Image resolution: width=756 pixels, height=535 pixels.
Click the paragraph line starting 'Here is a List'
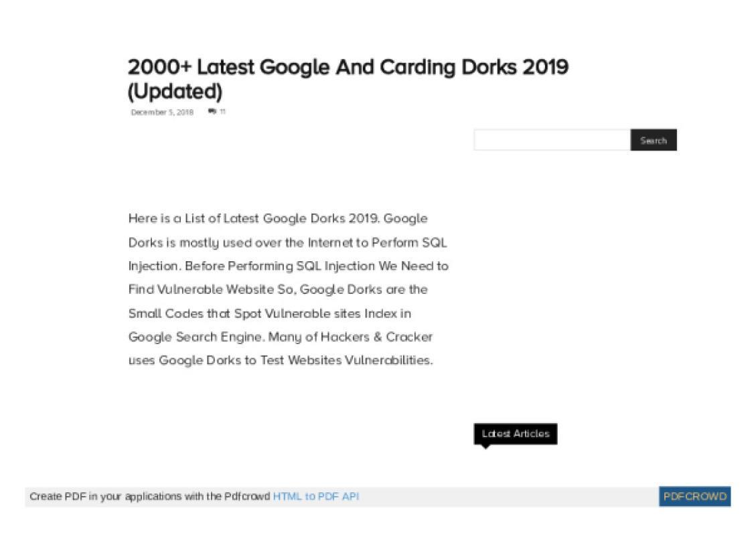(278, 219)
